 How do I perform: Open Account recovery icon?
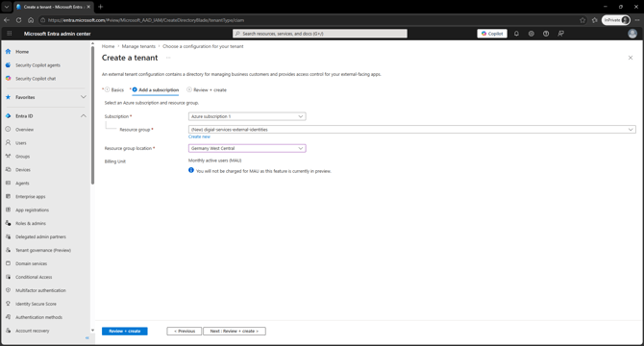tap(9, 331)
